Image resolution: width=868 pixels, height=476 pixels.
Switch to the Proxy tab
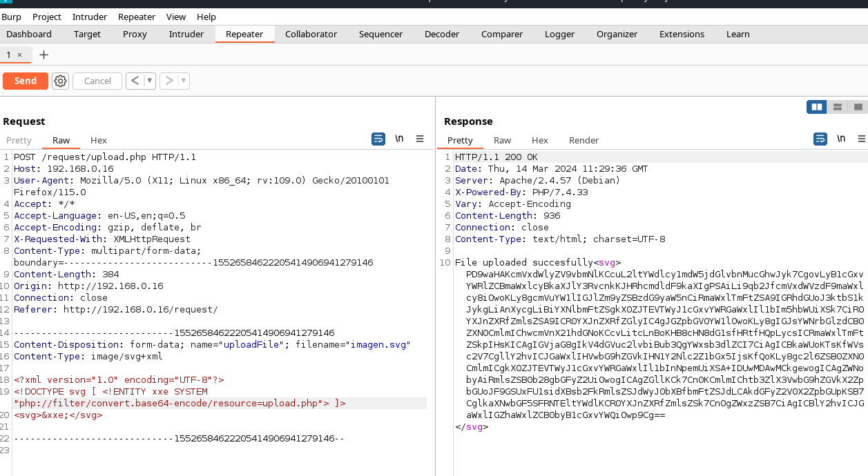[135, 34]
